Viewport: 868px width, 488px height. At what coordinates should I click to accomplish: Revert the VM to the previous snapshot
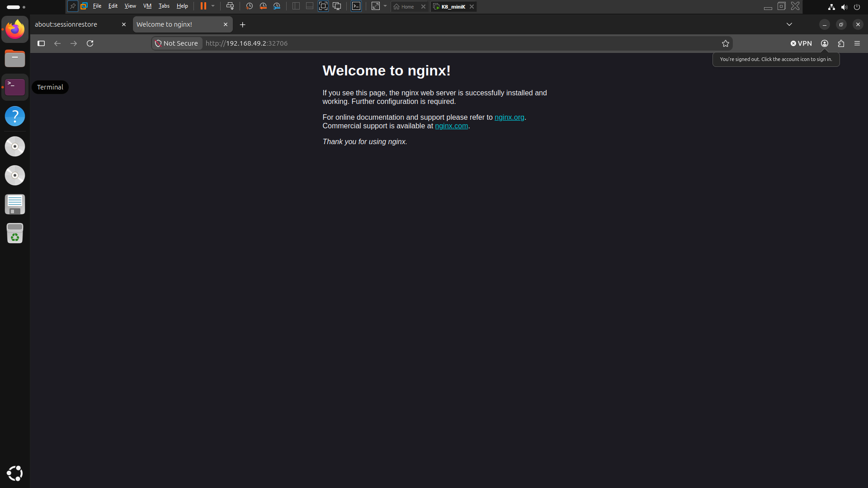263,6
